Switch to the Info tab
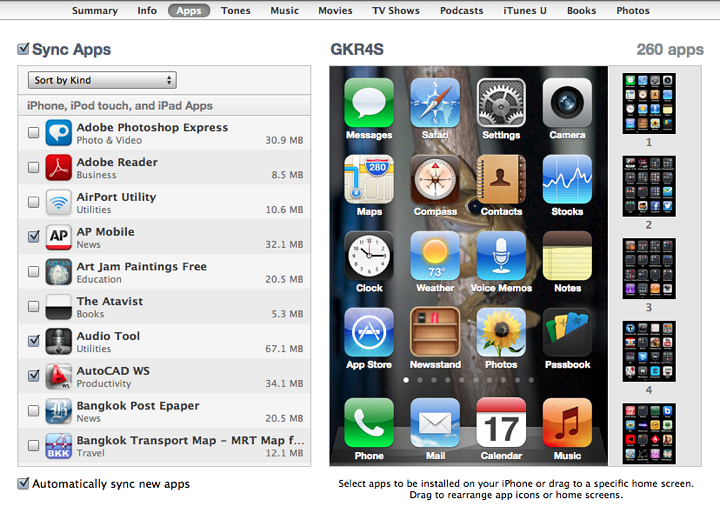Image resolution: width=720 pixels, height=520 pixels. (147, 11)
